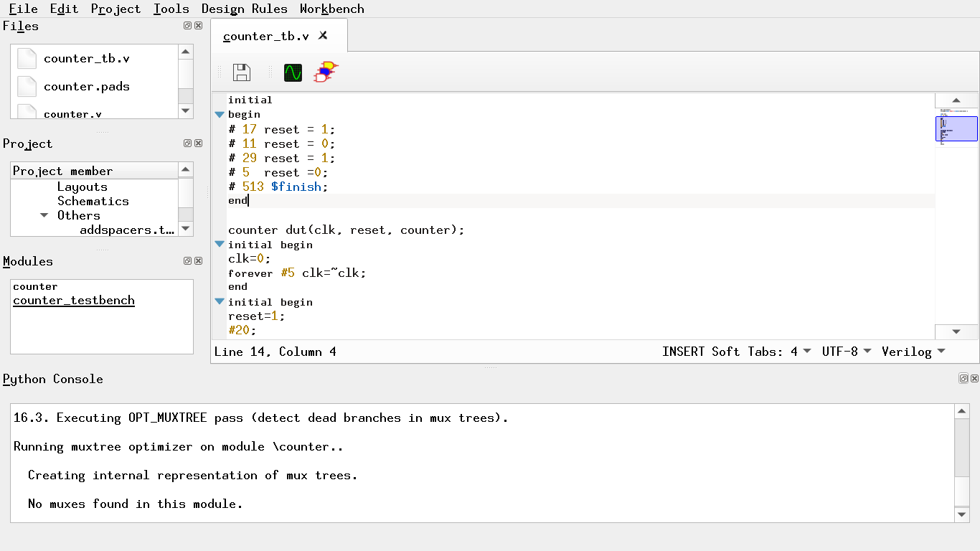Click the Project tree scroll up arrow
This screenshot has width=980, height=551.
coord(186,170)
